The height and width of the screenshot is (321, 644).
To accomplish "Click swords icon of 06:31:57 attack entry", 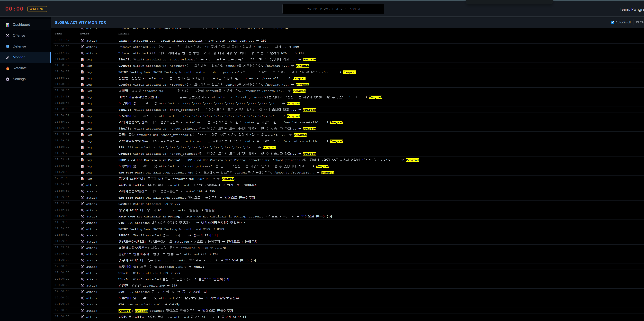I will 82,40.
